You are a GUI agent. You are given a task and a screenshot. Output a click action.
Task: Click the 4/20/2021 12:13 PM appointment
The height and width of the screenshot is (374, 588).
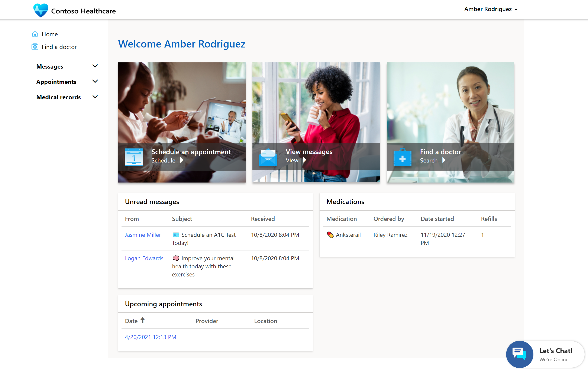pyautogui.click(x=151, y=337)
